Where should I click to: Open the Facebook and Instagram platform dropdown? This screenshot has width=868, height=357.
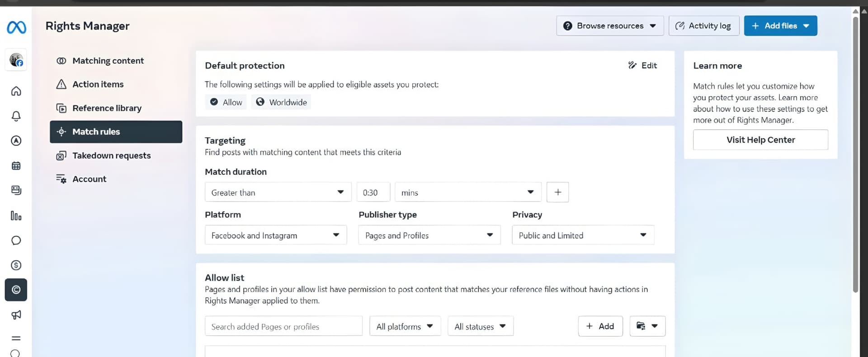(x=275, y=235)
